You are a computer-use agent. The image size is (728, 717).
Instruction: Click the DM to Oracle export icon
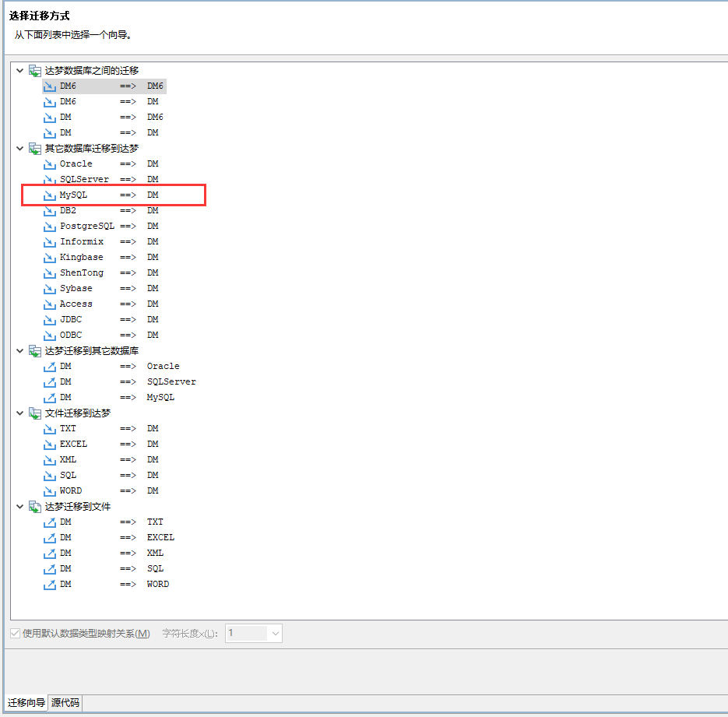[50, 366]
